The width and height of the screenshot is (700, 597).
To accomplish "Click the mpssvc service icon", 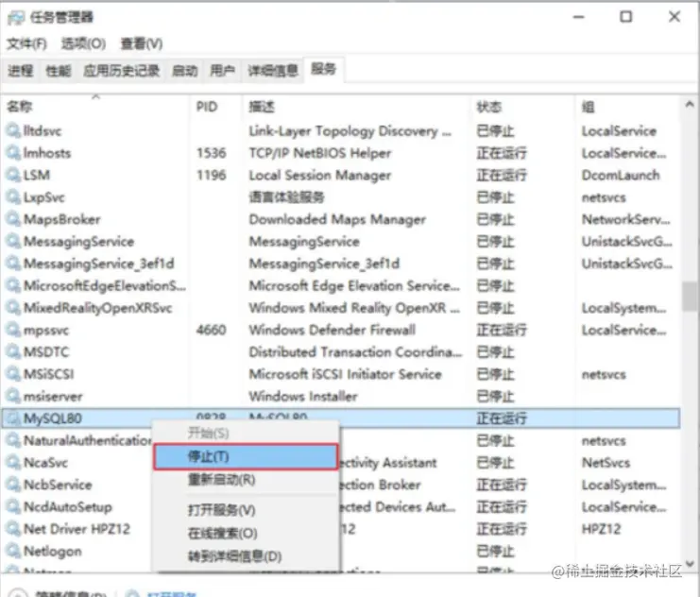I will [13, 330].
